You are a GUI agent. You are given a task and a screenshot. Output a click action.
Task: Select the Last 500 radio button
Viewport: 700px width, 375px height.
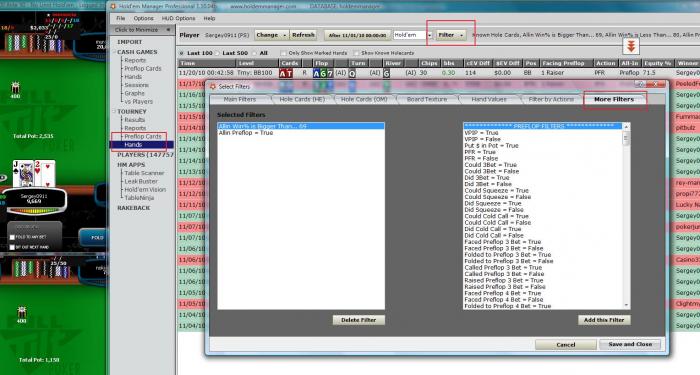coord(217,53)
